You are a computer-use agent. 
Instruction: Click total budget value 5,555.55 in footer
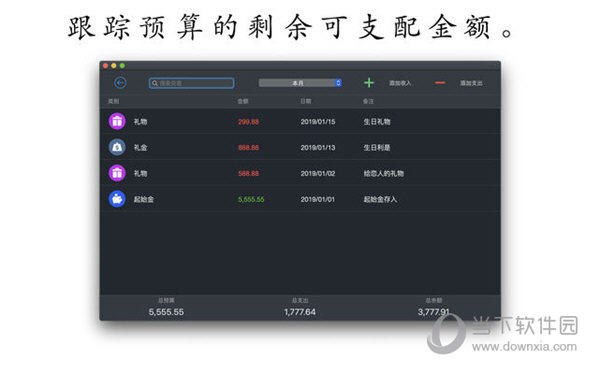(166, 312)
